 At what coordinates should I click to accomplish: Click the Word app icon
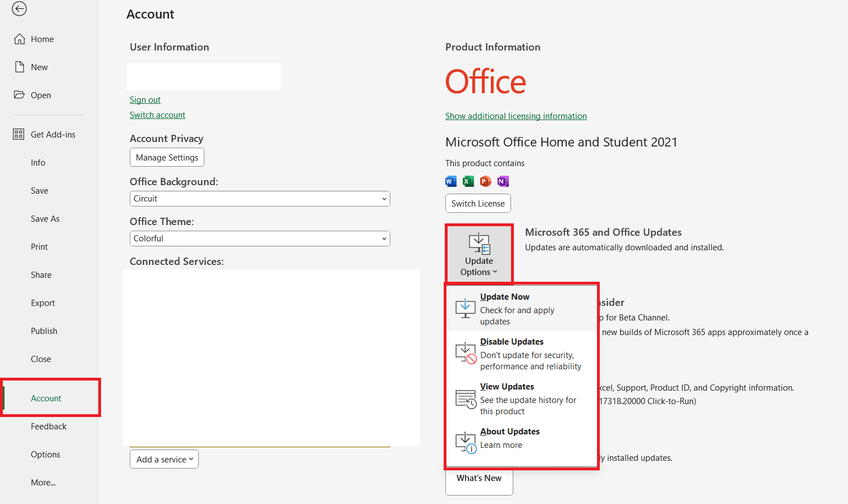coord(451,181)
